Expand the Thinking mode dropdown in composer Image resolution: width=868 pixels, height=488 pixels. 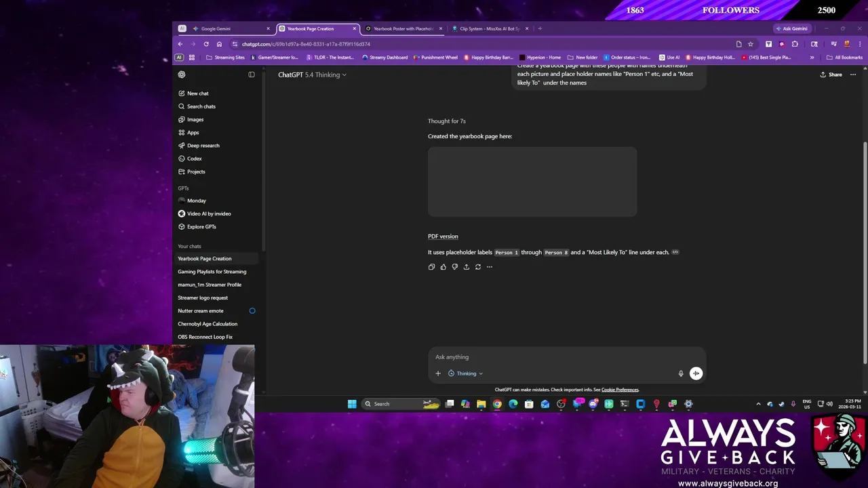point(465,373)
